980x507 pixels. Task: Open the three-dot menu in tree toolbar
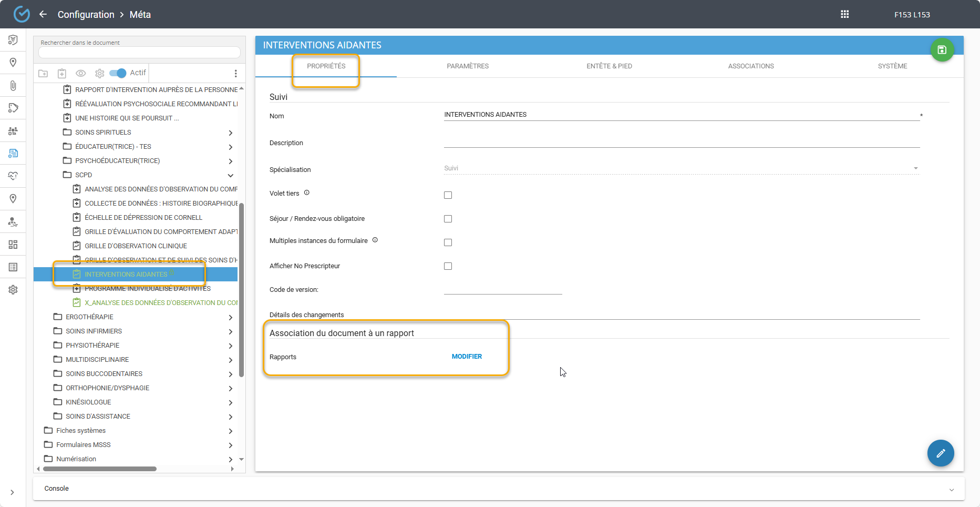[x=235, y=73]
